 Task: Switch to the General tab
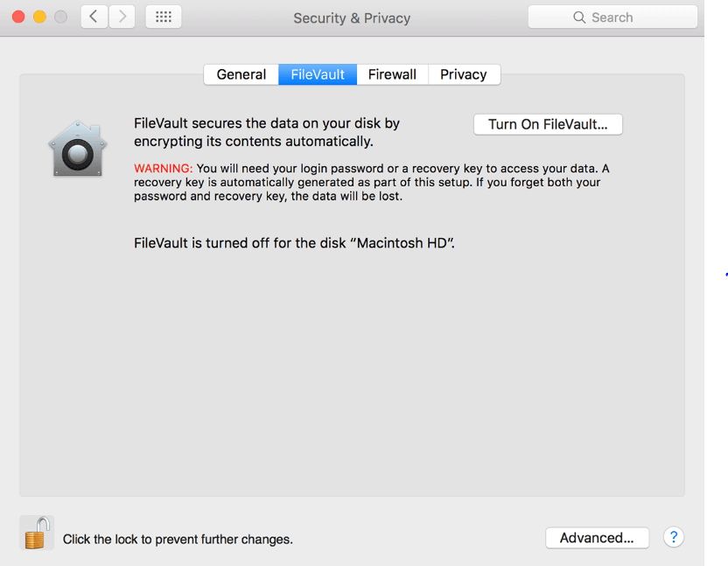pyautogui.click(x=241, y=74)
